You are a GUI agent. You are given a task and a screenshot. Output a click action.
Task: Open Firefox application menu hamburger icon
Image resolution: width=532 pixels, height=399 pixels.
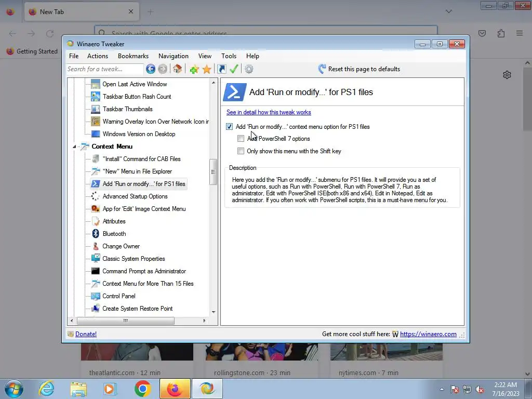(x=520, y=33)
